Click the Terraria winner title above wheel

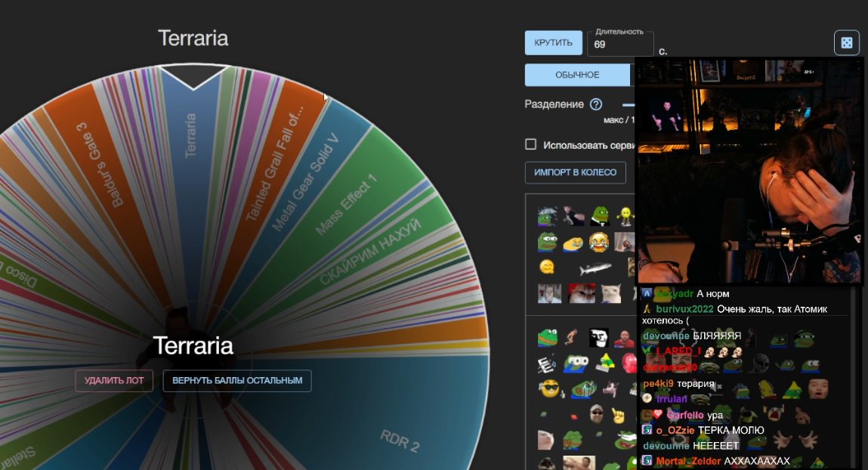[x=193, y=39]
